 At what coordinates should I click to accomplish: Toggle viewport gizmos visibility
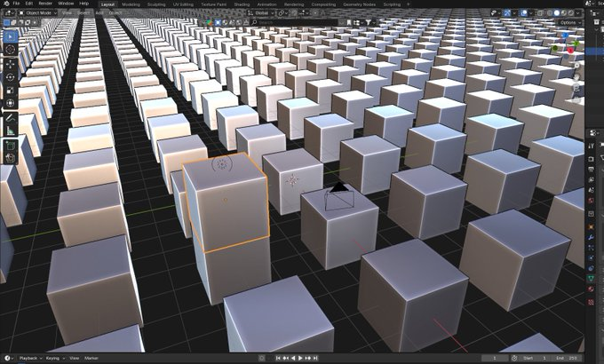coord(507,13)
